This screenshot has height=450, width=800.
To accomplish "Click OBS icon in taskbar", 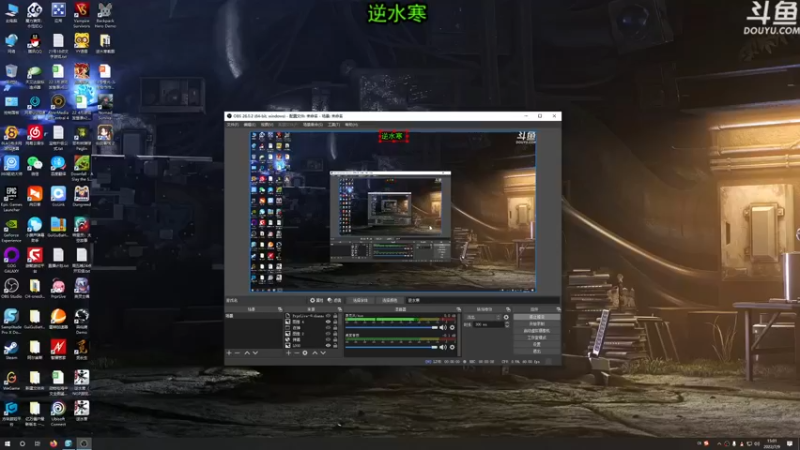I will pyautogui.click(x=84, y=443).
